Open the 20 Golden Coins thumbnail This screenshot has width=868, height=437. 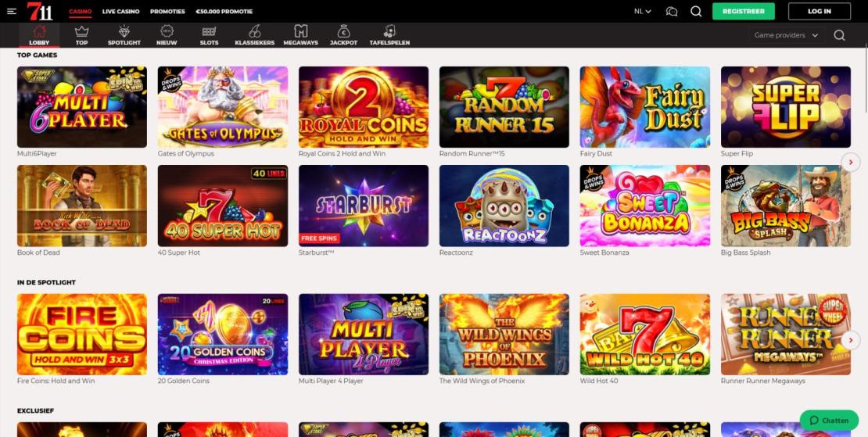pos(223,334)
